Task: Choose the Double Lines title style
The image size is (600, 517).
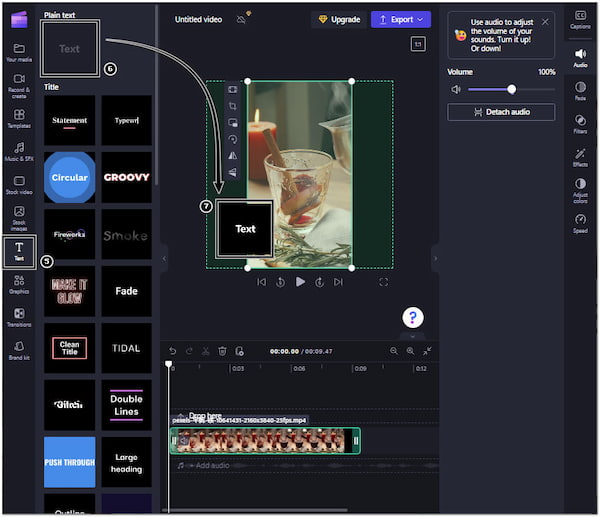Action: point(126,405)
